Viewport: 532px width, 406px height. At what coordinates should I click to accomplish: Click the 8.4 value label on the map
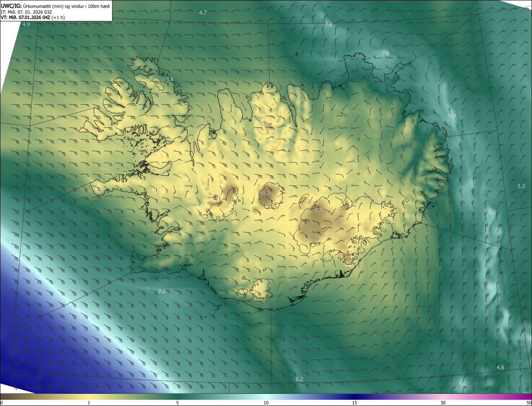[452, 115]
